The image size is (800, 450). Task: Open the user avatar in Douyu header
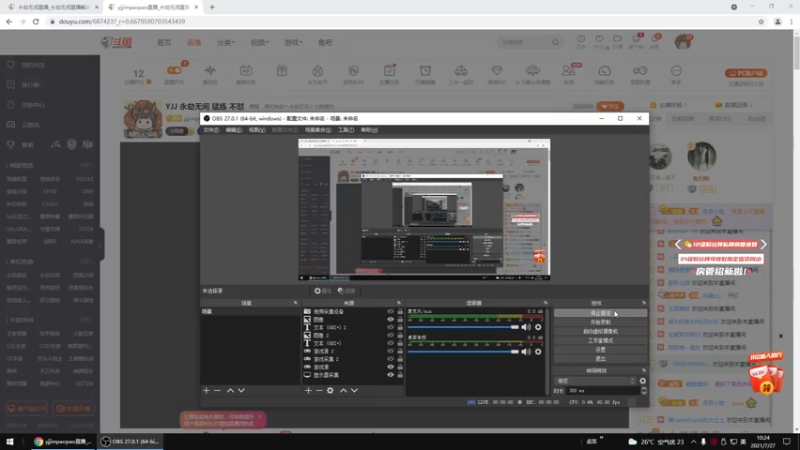pyautogui.click(x=683, y=42)
